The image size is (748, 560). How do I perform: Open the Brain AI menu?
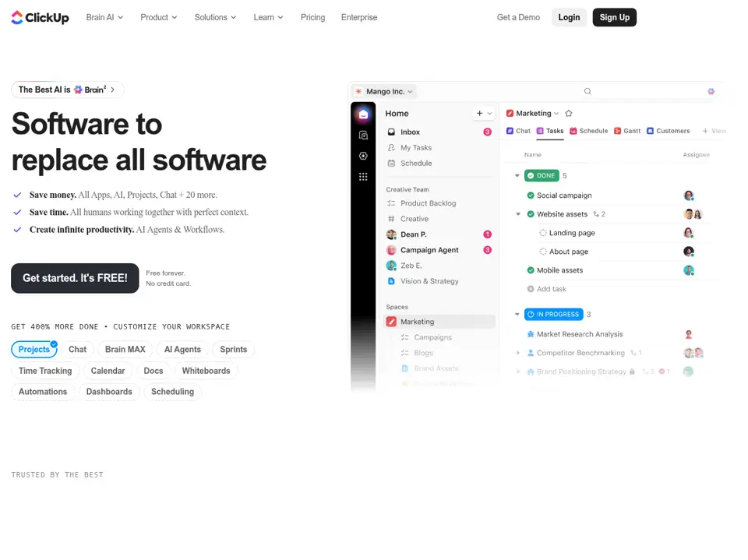104,17
